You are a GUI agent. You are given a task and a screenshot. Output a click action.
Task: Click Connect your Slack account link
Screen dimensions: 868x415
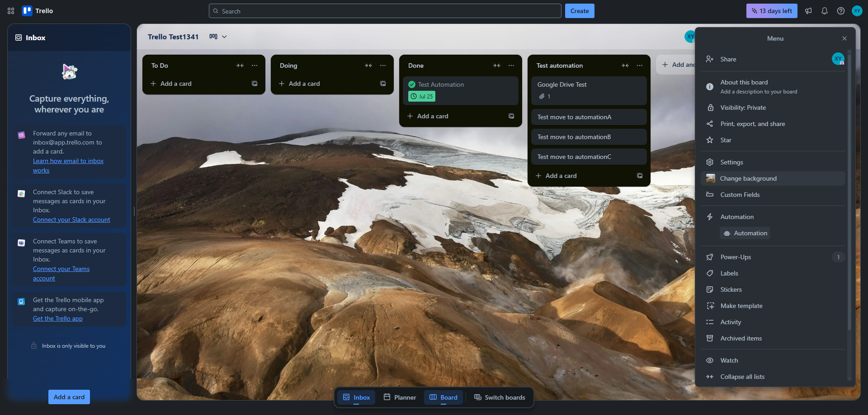click(x=71, y=219)
